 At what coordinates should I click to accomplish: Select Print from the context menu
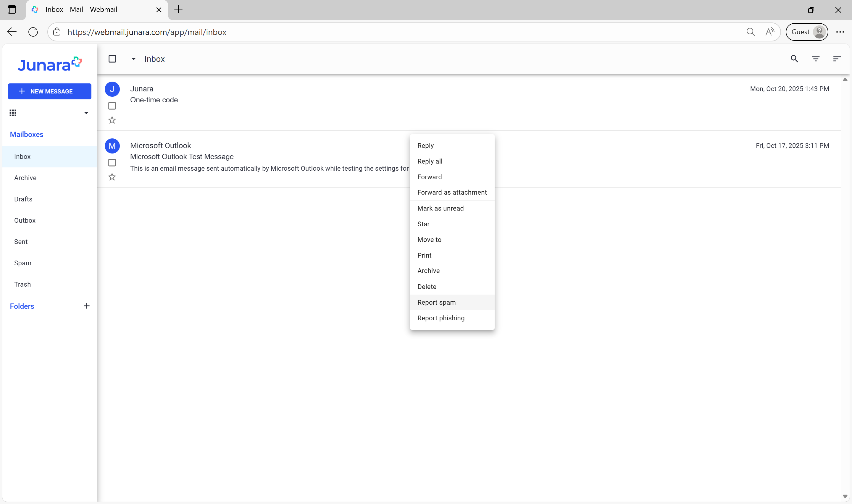pos(452,255)
